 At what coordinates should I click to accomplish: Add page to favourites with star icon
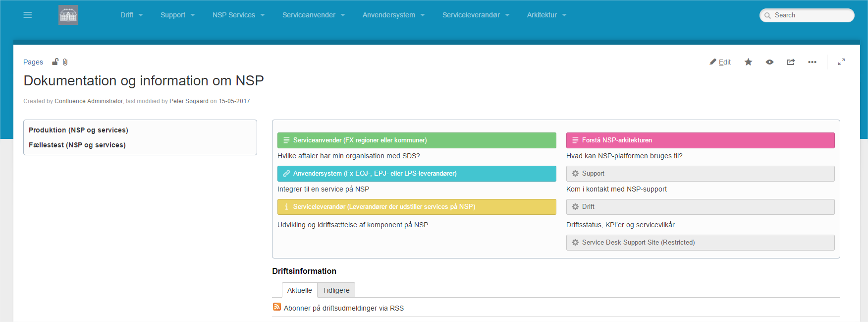tap(748, 62)
